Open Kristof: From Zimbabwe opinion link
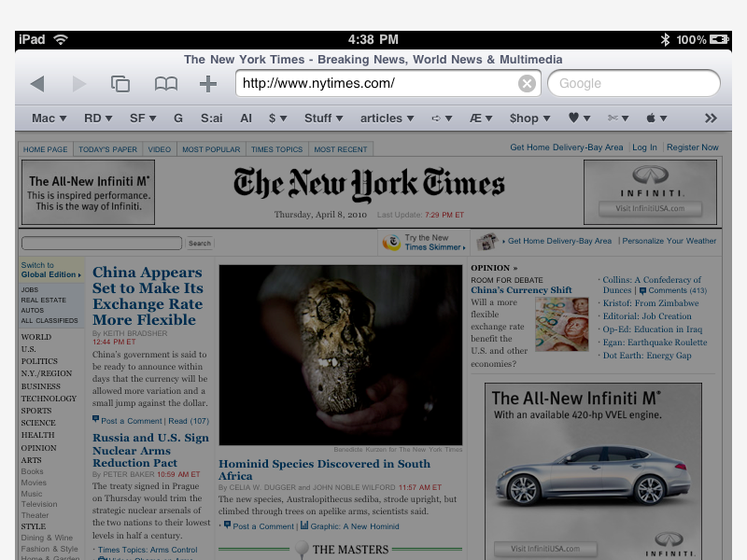The height and width of the screenshot is (560, 747). (x=651, y=302)
